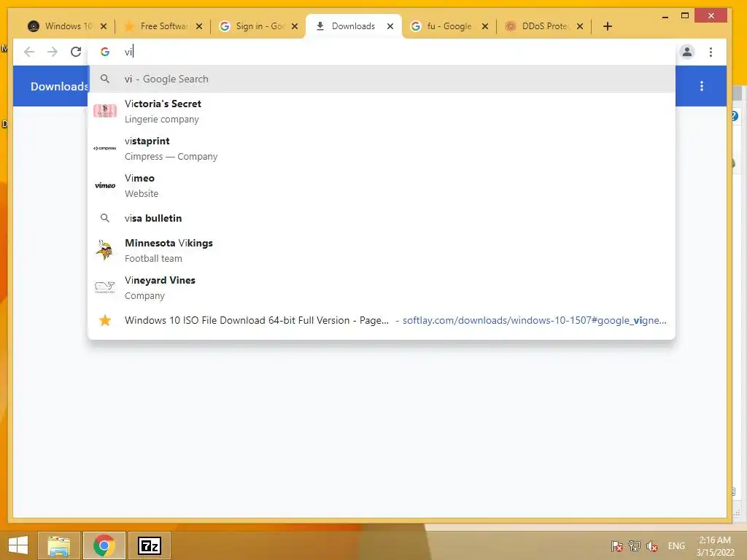The height and width of the screenshot is (560, 747).
Task: Select the vistaprint suggestion
Action: [382, 149]
